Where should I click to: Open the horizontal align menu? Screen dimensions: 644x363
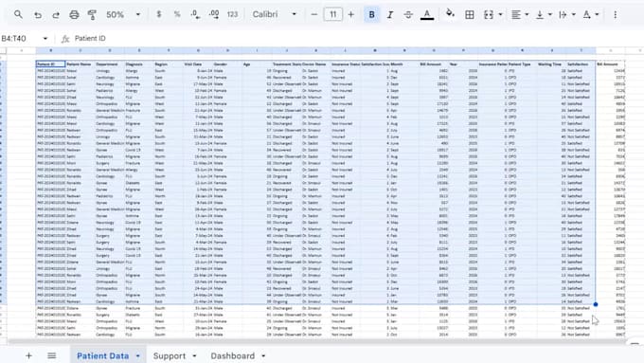click(516, 15)
